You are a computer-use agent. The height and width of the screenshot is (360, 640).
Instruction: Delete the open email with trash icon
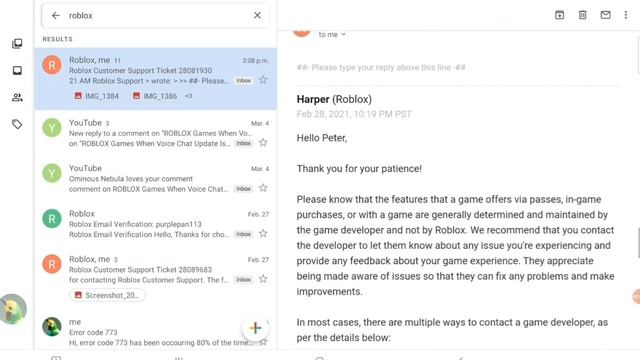(582, 15)
